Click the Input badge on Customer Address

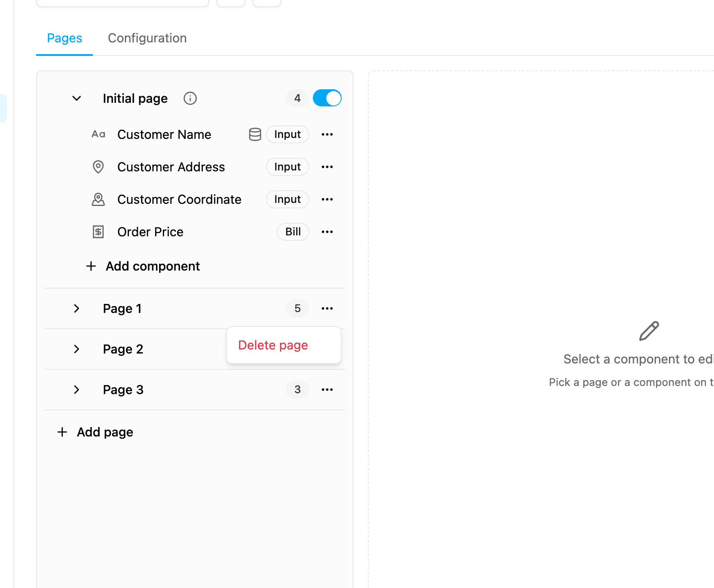click(x=288, y=167)
